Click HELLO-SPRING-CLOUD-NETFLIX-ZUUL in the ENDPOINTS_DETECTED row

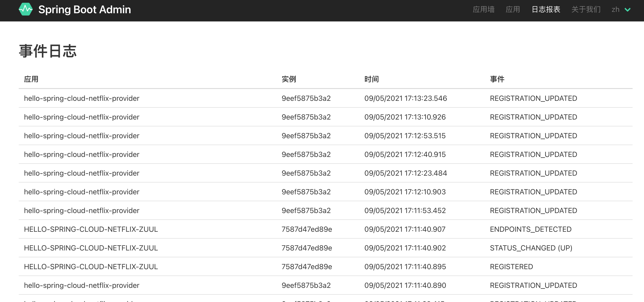pyautogui.click(x=91, y=229)
